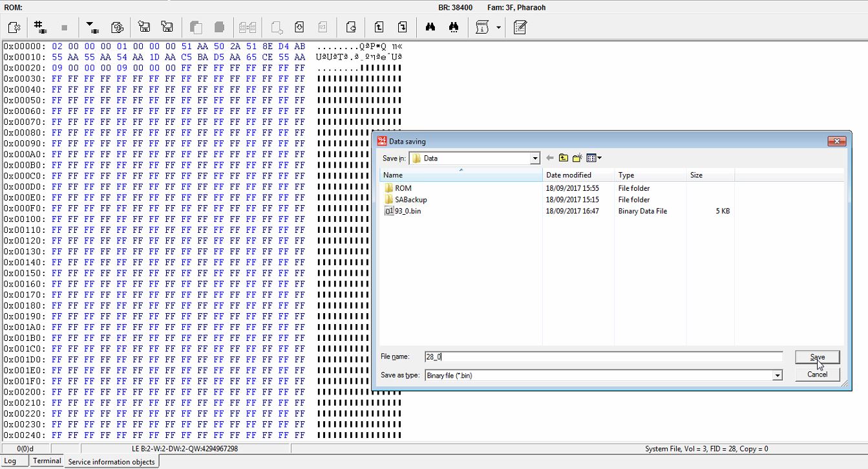Expand the dropdown arrow beside the scroll icon
This screenshot has height=469, width=868.
[x=498, y=27]
